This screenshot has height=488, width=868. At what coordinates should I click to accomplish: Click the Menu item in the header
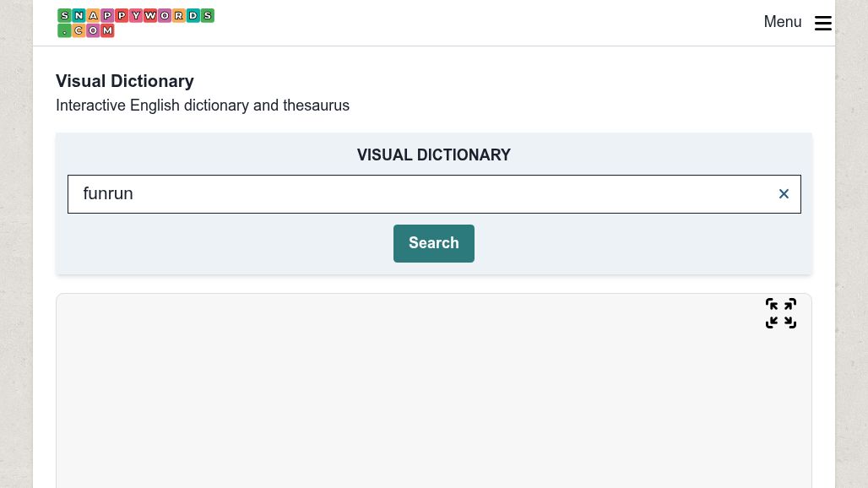(x=783, y=22)
